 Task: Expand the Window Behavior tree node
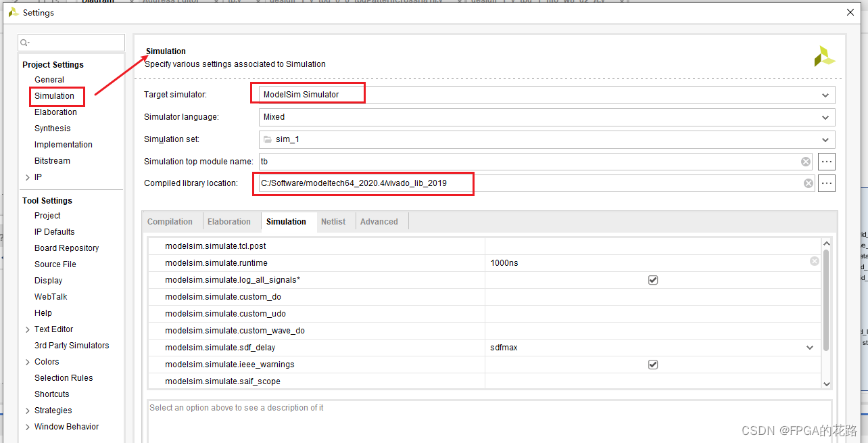tap(27, 427)
